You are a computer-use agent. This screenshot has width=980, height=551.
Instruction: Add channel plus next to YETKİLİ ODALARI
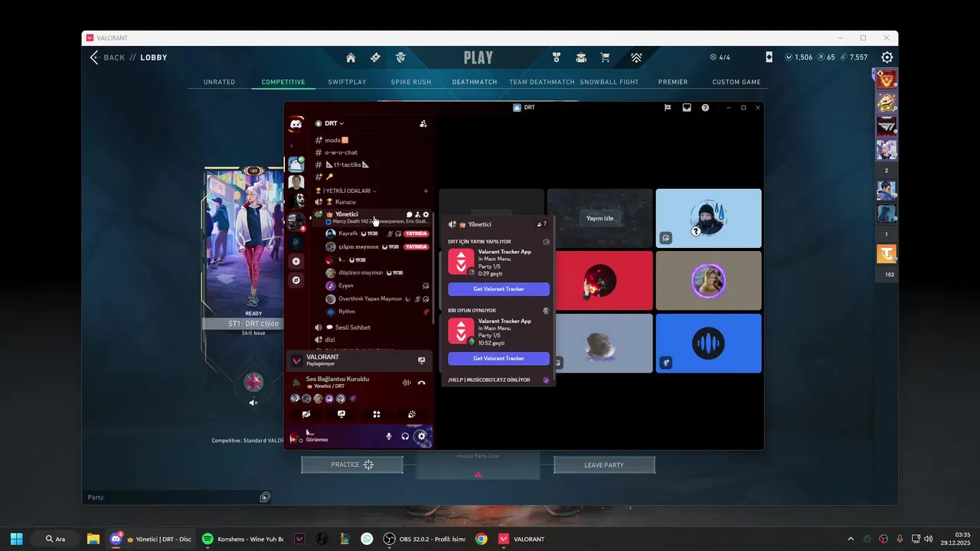(x=426, y=191)
